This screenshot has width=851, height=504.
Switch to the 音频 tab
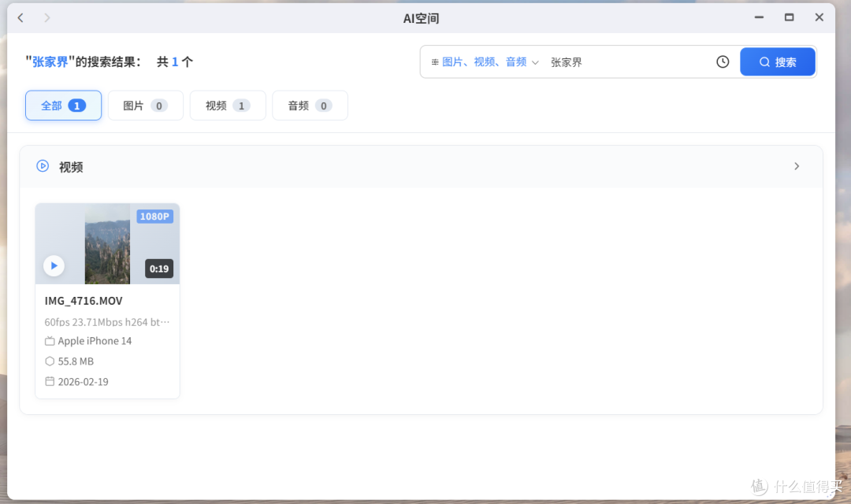pyautogui.click(x=310, y=106)
